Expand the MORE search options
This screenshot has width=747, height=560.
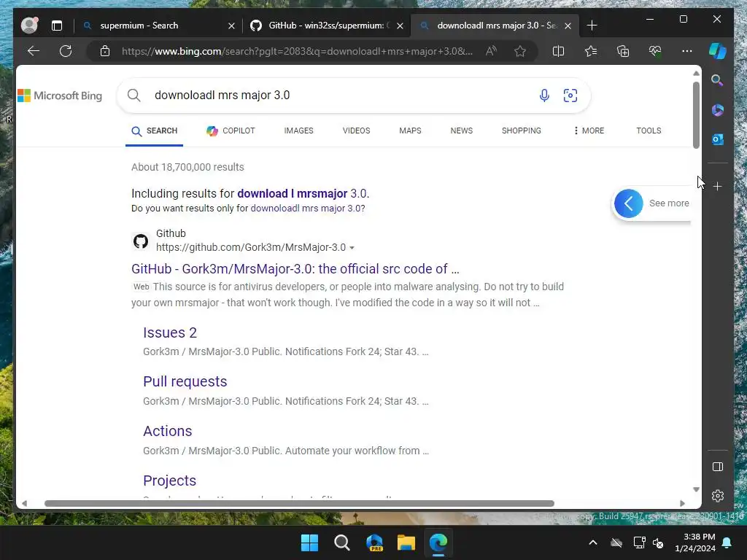click(x=589, y=131)
